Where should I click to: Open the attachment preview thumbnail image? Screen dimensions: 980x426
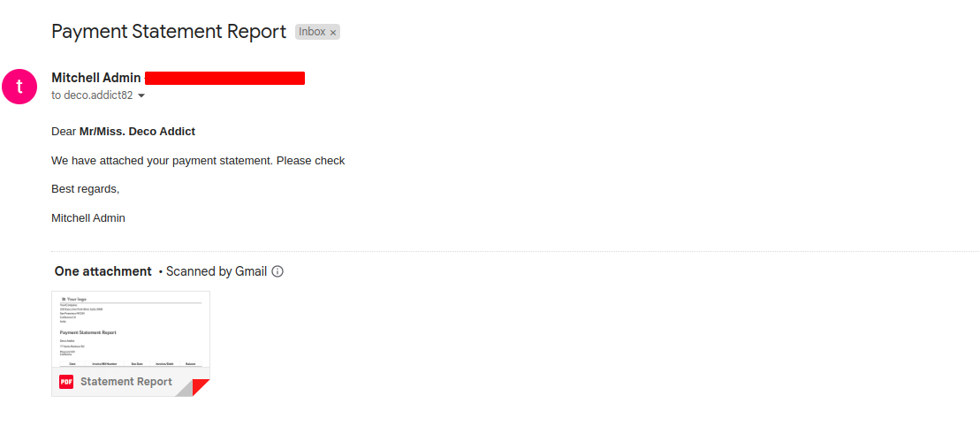click(131, 329)
